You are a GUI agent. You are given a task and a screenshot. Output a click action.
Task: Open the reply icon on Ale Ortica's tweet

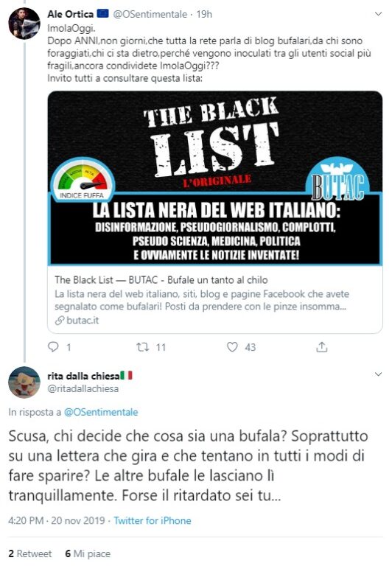point(53,347)
